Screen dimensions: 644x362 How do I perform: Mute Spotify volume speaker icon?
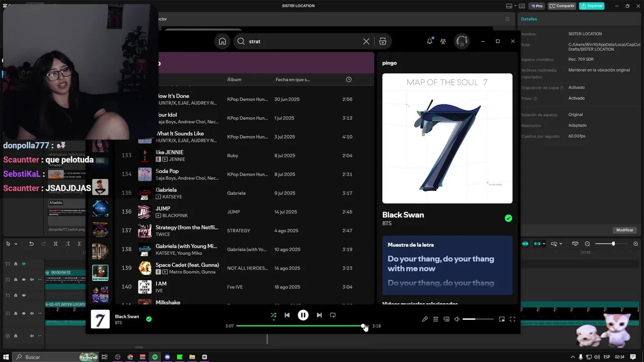(457, 319)
